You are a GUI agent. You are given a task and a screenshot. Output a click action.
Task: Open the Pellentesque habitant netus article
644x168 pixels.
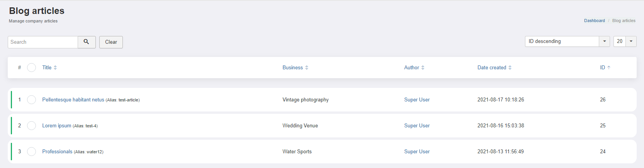pos(73,99)
